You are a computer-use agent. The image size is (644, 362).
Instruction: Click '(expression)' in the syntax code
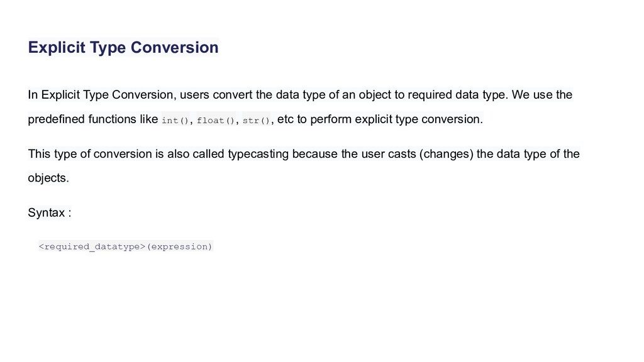click(179, 246)
